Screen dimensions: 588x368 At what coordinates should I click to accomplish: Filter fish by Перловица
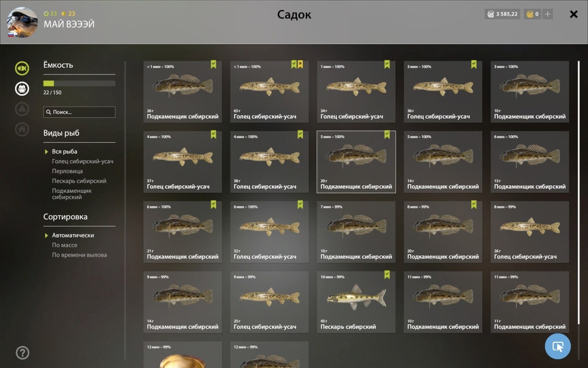coord(67,171)
